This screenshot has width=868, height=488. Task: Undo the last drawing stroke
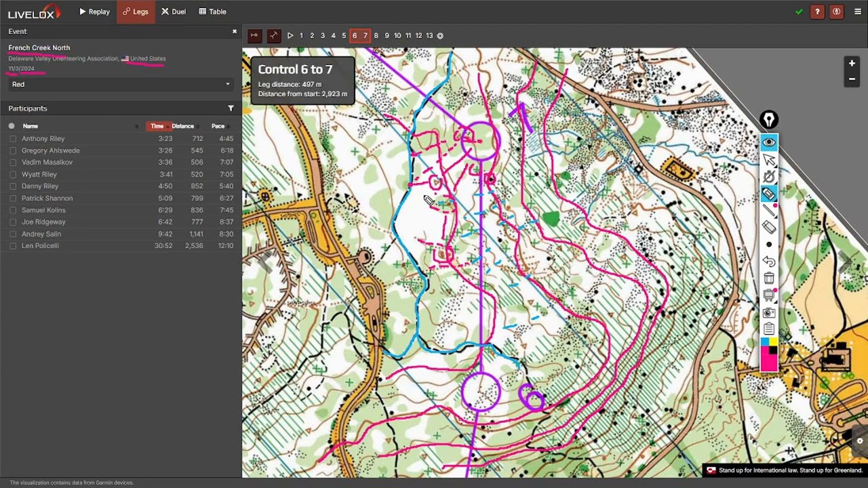[x=768, y=262]
